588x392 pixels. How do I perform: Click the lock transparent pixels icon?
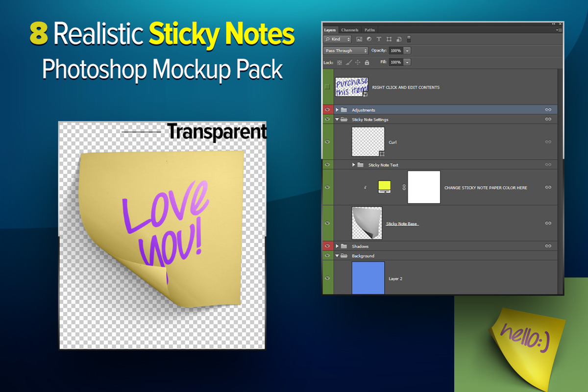tap(340, 63)
